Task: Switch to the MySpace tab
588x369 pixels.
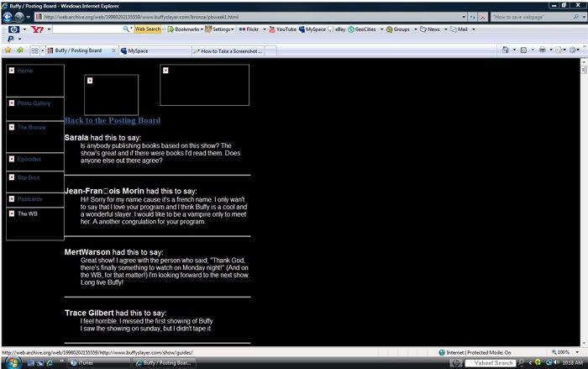Action: point(155,51)
